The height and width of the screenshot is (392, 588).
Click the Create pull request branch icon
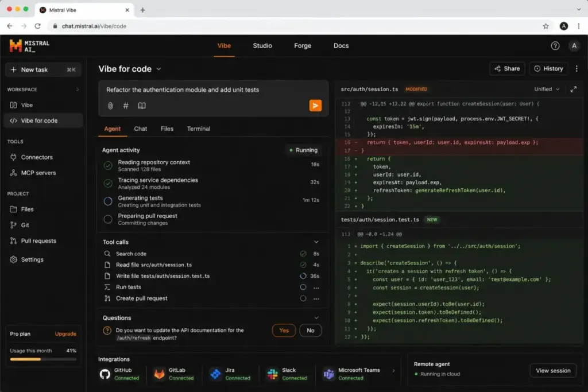[107, 298]
